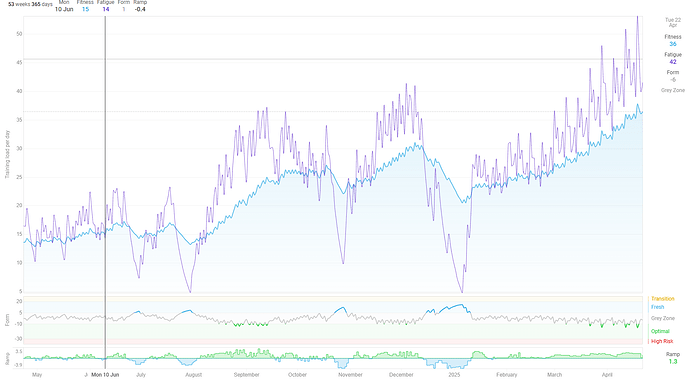Click the 'Mon 10 Jun' axis marker
Viewport: 690px width, 387px height.
pos(105,375)
